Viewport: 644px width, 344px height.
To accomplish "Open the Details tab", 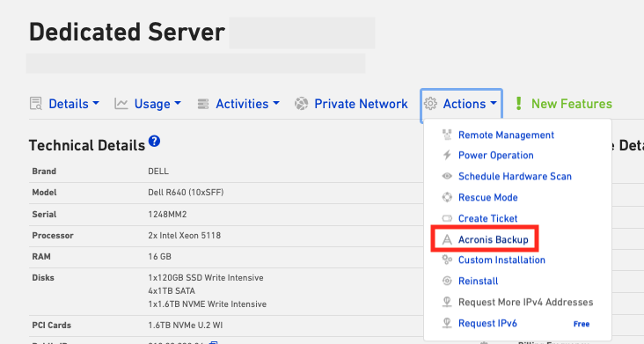I will click(x=68, y=104).
